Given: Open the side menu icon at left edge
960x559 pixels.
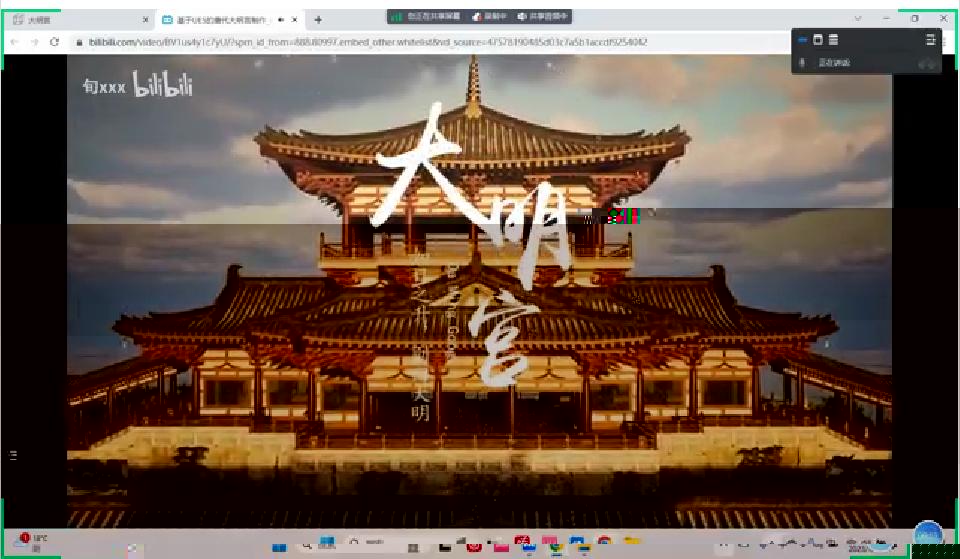Looking at the screenshot, I should [x=13, y=455].
